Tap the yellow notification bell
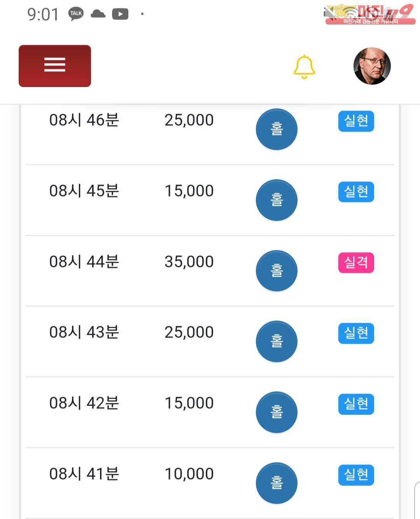Screen dimensions: 420x519 (304, 67)
